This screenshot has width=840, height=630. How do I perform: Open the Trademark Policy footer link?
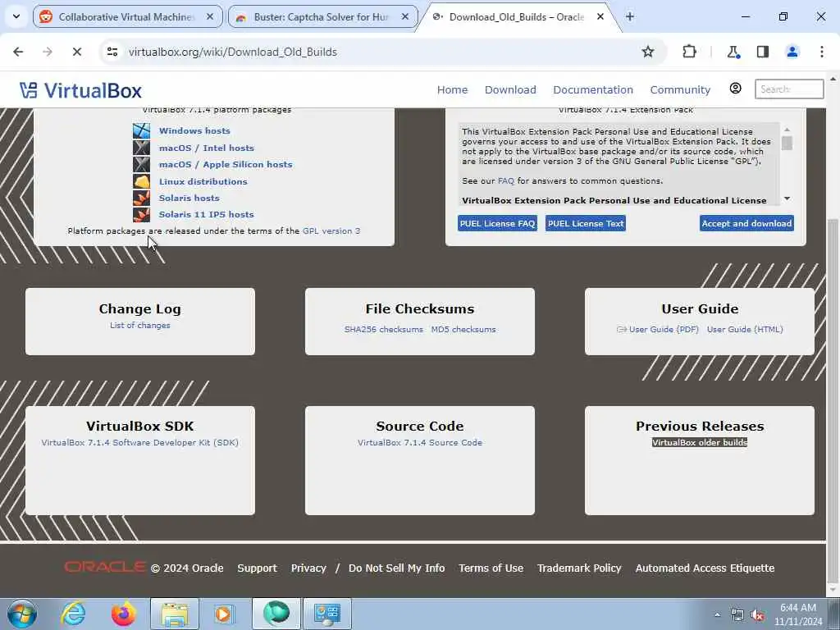[579, 568]
